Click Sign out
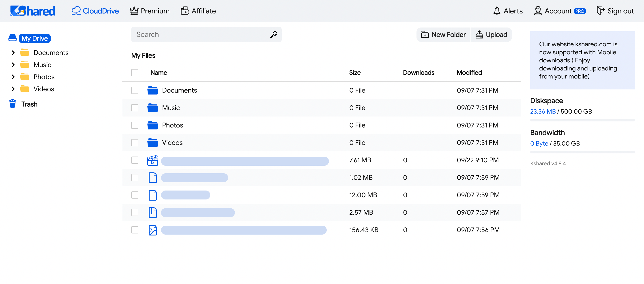The width and height of the screenshot is (644, 284). [x=615, y=11]
